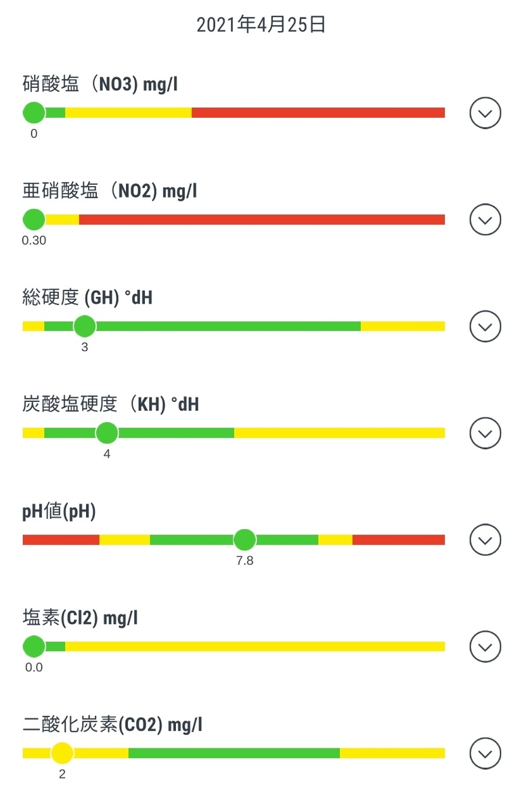Click the 二酸化炭素(CO2) mg/l label
This screenshot has width=524, height=812.
112,726
